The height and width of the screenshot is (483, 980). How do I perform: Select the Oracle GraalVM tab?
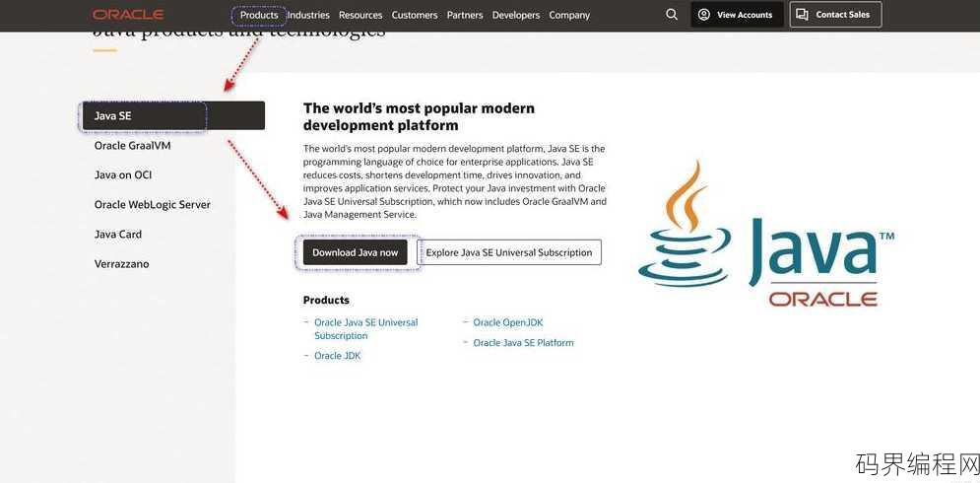(133, 145)
